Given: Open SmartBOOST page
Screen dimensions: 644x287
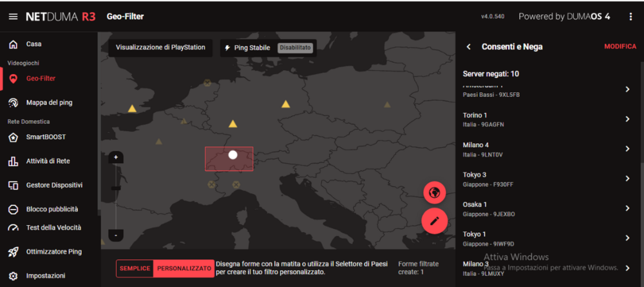Looking at the screenshot, I should tap(46, 137).
